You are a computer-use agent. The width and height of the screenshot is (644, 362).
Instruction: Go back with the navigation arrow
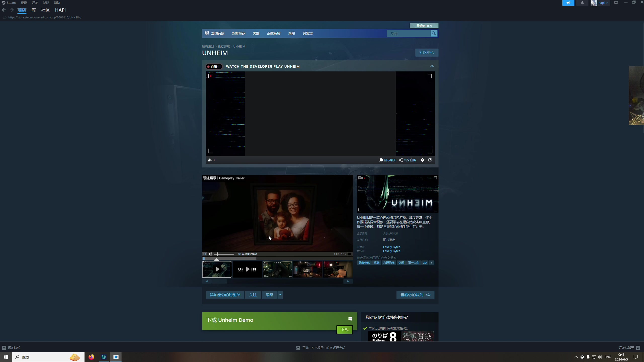tap(4, 10)
